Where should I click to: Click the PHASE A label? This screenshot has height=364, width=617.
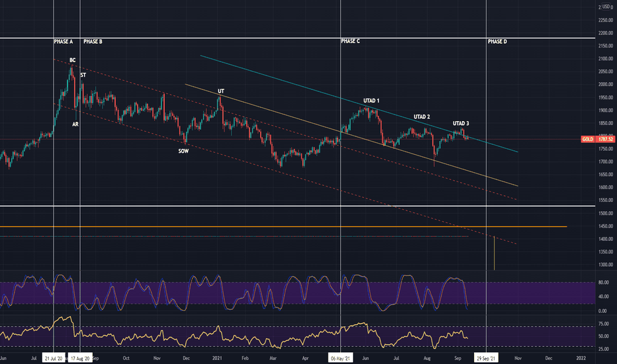tap(64, 41)
